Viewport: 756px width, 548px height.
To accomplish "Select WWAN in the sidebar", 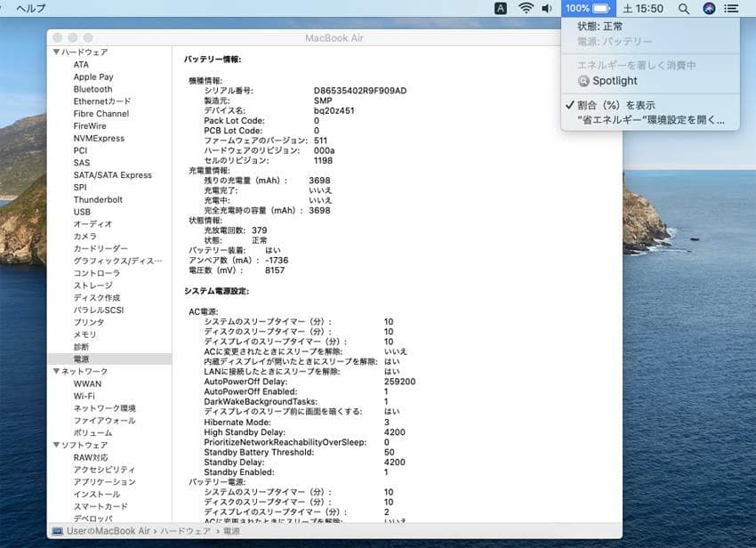I will click(87, 384).
